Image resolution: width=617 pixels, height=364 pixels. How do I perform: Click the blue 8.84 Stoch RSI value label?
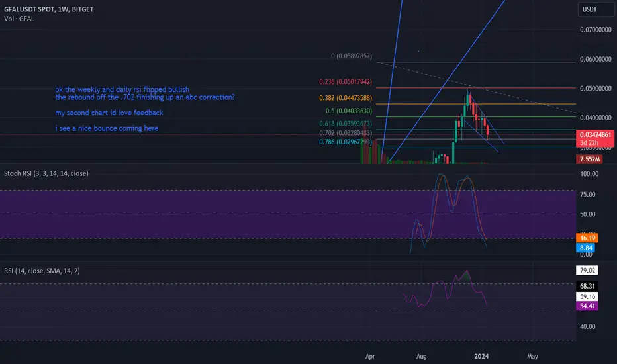pos(585,248)
